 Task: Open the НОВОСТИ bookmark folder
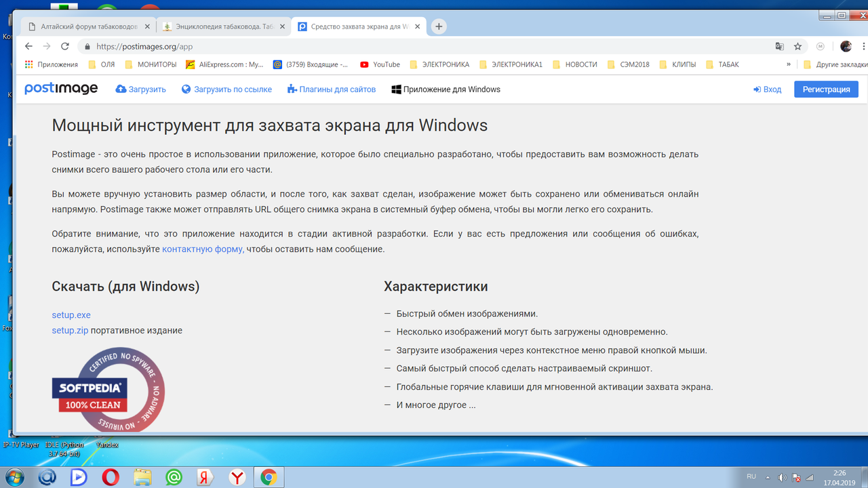(575, 64)
